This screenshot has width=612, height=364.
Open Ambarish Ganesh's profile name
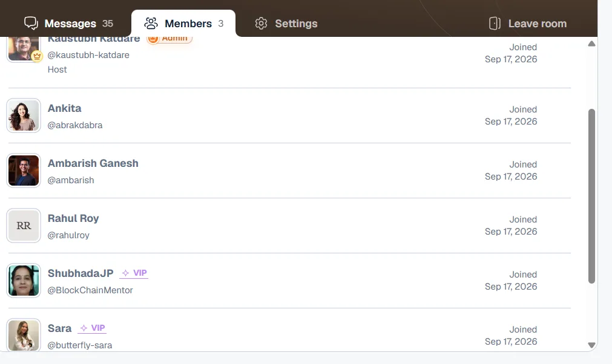pyautogui.click(x=93, y=163)
